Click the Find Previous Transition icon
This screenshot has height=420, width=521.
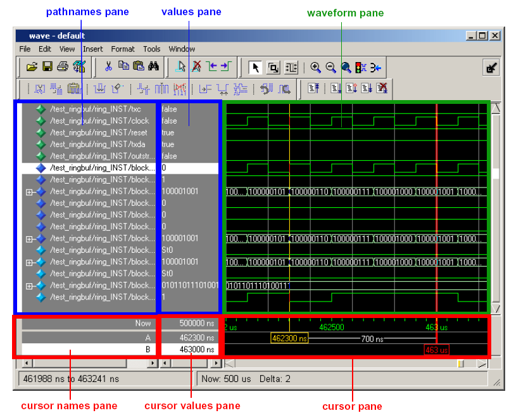pyautogui.click(x=211, y=67)
